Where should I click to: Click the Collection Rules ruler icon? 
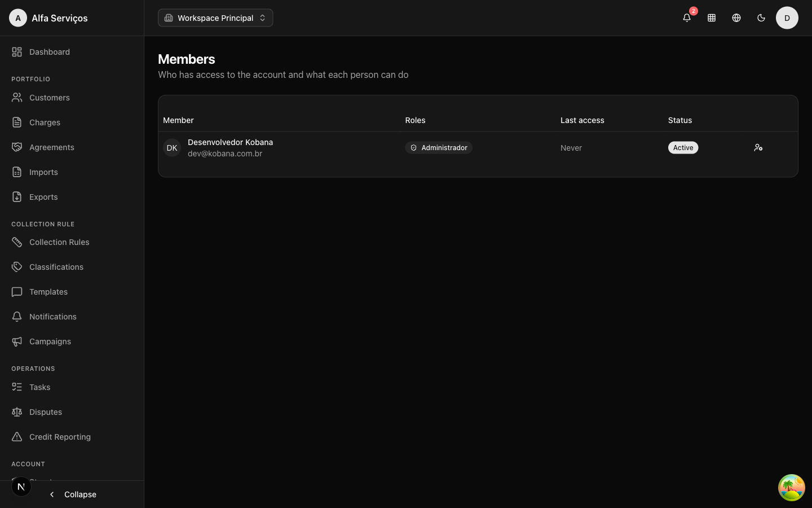tap(17, 242)
